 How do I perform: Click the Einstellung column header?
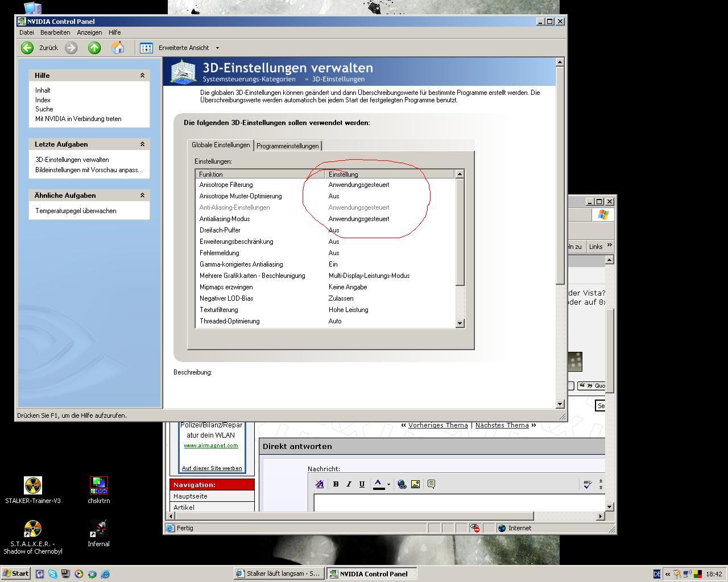point(390,174)
